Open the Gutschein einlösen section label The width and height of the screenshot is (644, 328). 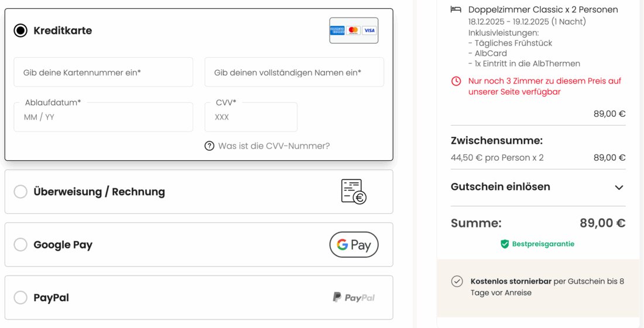tap(501, 187)
